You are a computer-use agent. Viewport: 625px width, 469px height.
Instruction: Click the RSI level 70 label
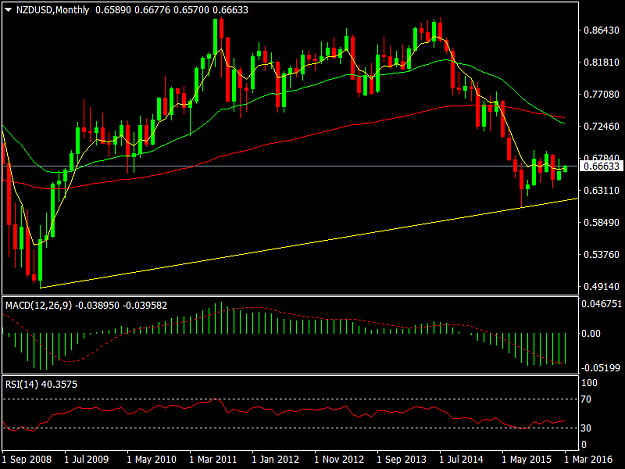coord(586,399)
